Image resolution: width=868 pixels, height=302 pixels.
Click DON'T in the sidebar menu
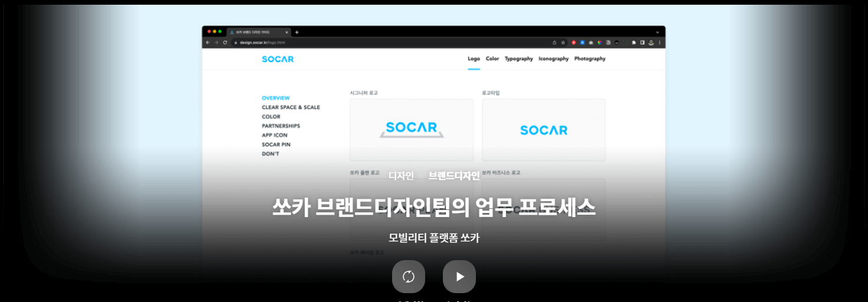(270, 154)
